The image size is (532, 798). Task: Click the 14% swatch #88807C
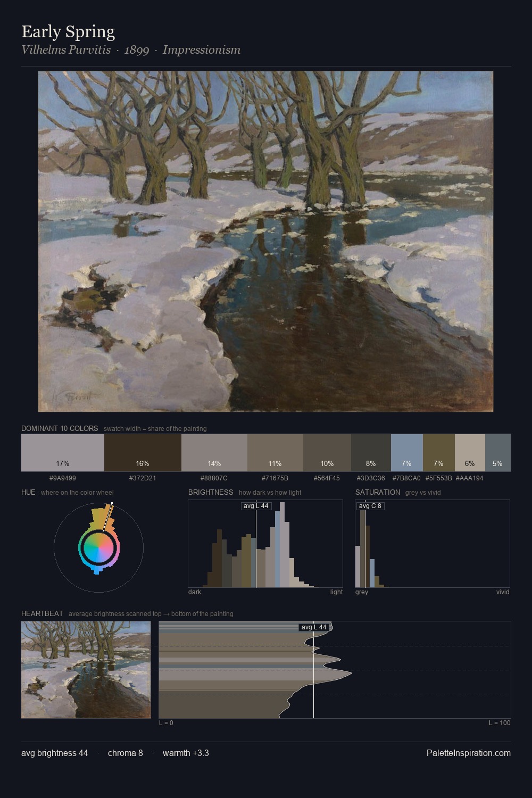tap(214, 453)
